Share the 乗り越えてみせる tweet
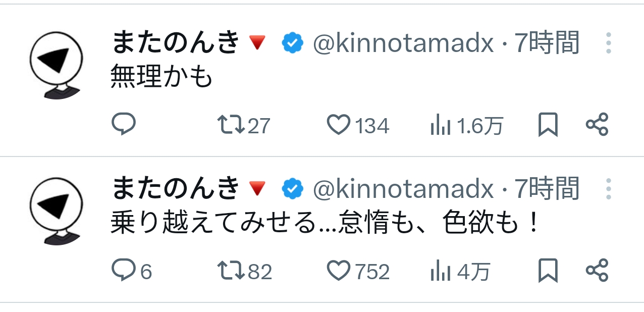Screen dimensions: 644x312 pos(597,271)
